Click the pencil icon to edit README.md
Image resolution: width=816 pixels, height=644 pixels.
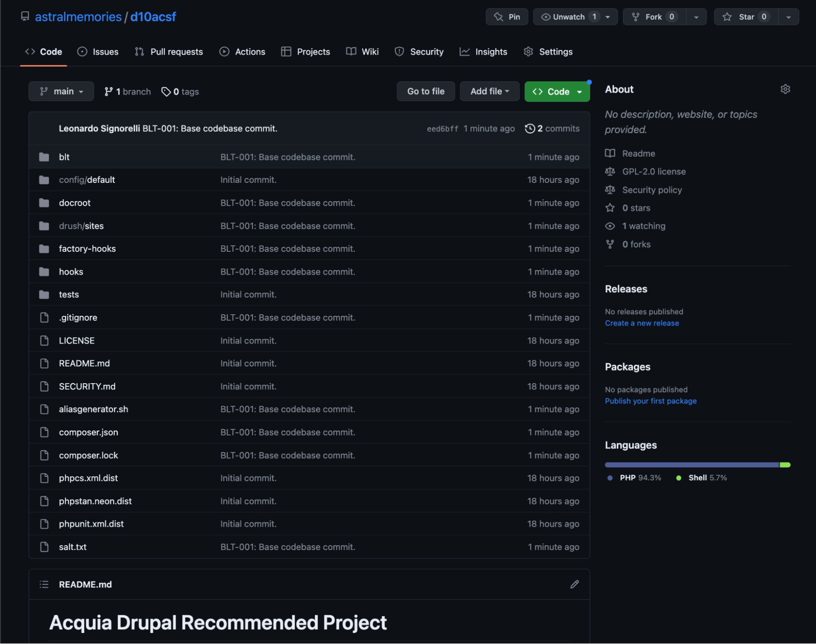click(574, 584)
